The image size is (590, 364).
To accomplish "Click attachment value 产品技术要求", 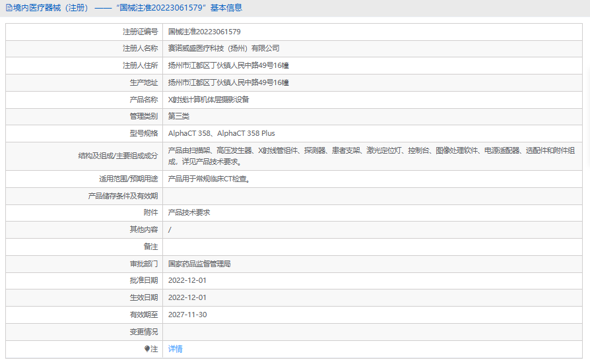I will click(189, 212).
